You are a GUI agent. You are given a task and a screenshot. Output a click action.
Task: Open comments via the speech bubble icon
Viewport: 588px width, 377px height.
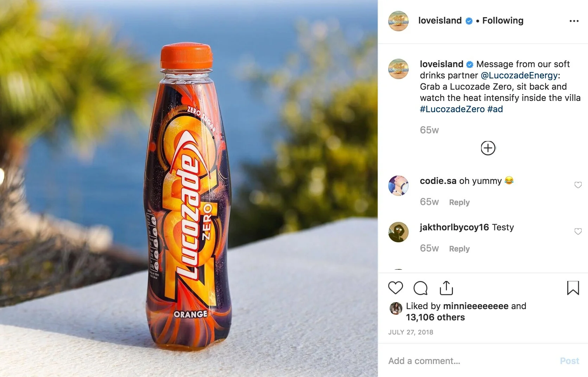pyautogui.click(x=420, y=288)
